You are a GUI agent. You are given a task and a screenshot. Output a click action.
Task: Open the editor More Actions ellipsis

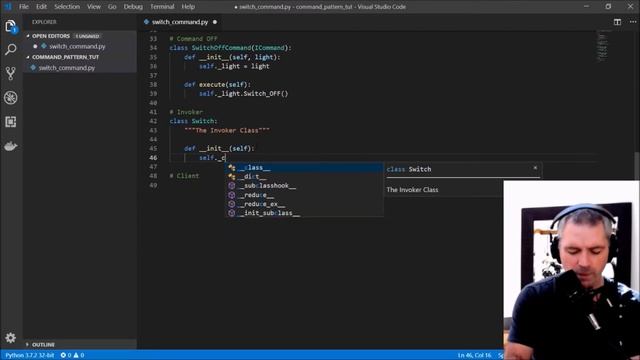[632, 22]
